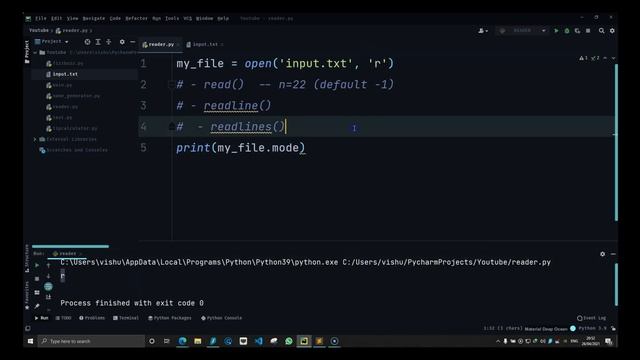Open Run panel settings gear
640x360 pixels.
point(602,254)
